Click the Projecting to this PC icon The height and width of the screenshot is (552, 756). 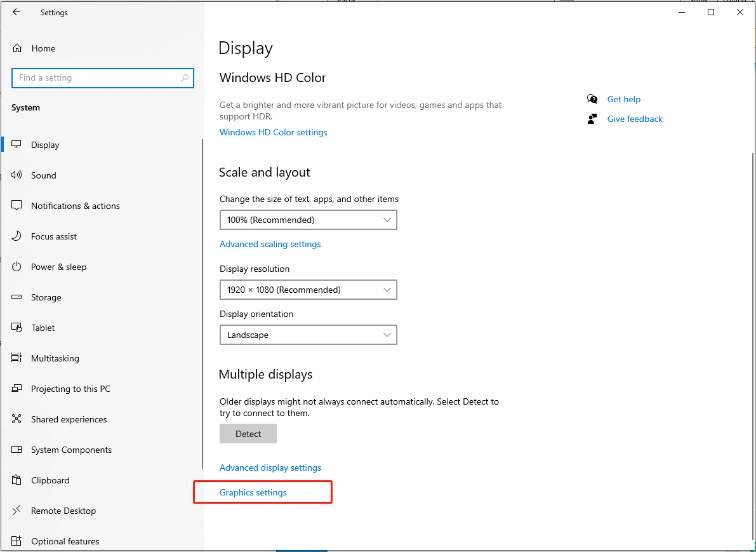[17, 388]
